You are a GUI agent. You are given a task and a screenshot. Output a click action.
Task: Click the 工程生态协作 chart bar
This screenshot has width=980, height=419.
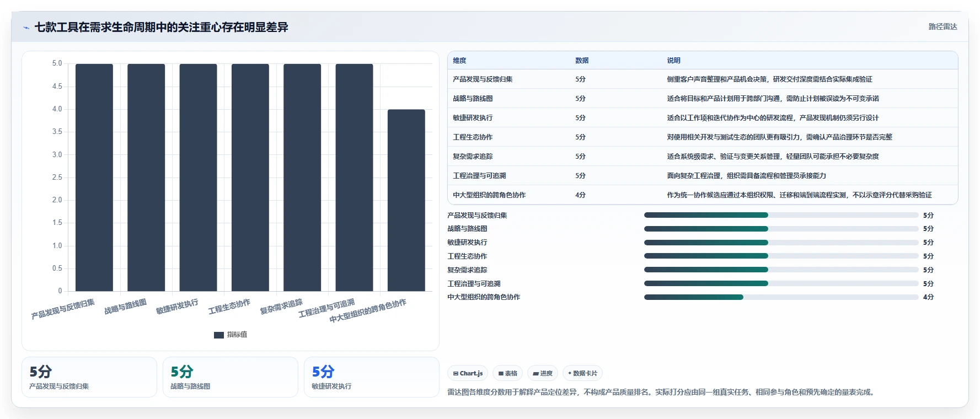(250, 178)
